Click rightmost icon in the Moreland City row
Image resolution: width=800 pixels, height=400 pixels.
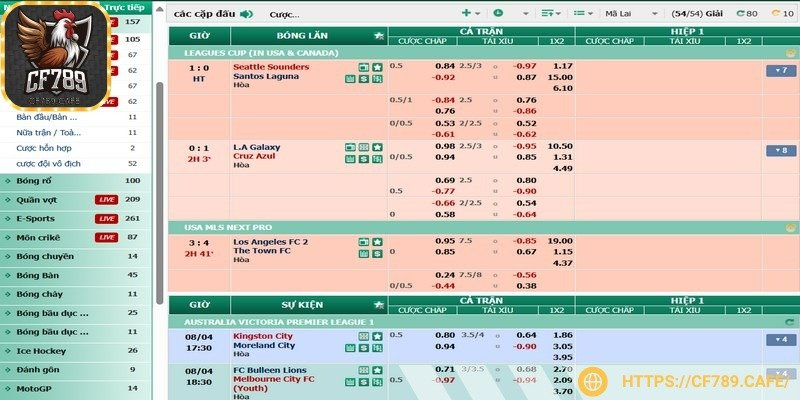coord(377,348)
